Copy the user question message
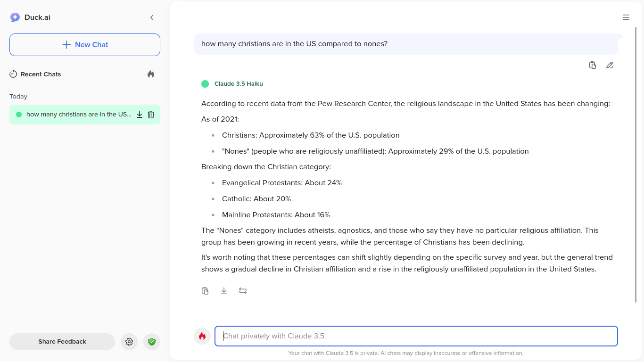The height and width of the screenshot is (362, 644). (x=593, y=65)
